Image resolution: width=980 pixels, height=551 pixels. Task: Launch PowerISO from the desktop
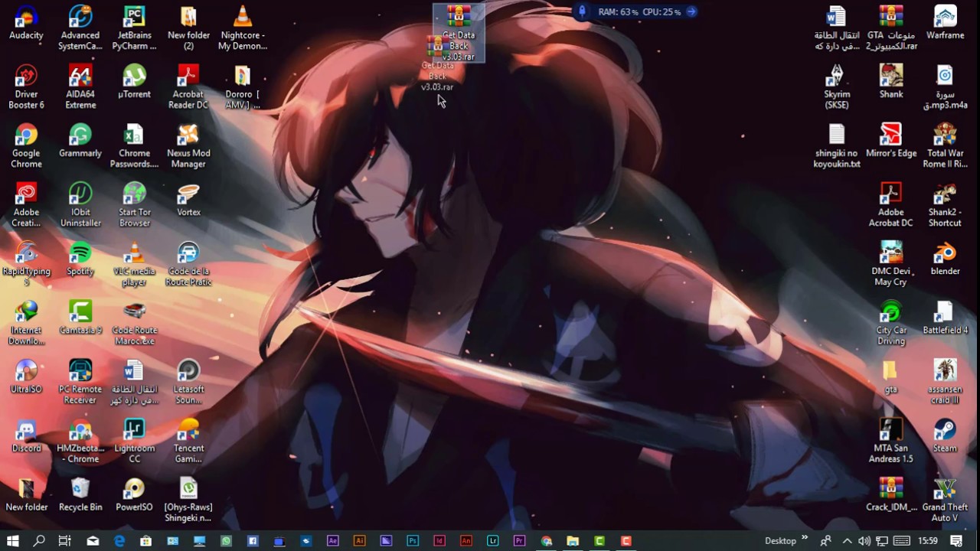click(134, 494)
